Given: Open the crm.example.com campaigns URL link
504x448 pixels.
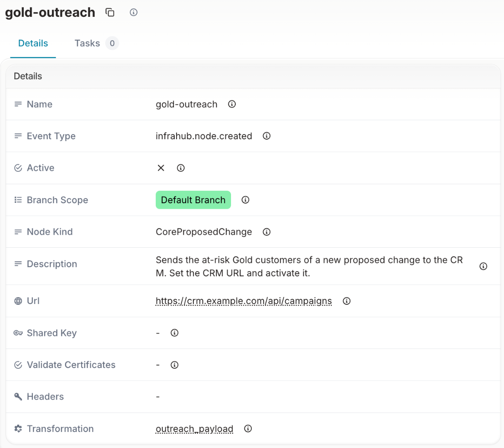Looking at the screenshot, I should (244, 301).
